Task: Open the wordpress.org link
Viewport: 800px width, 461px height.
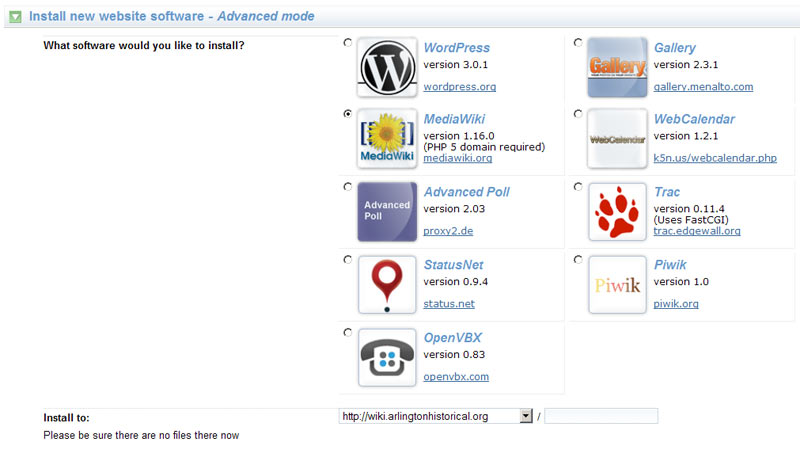Action: click(x=460, y=87)
